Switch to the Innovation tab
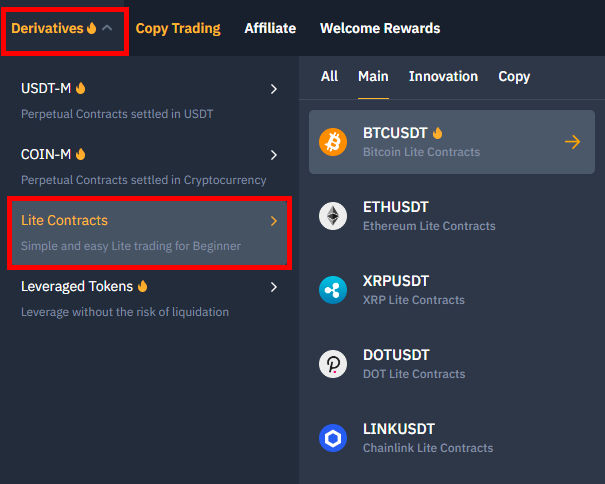Image resolution: width=605 pixels, height=484 pixels. [443, 76]
